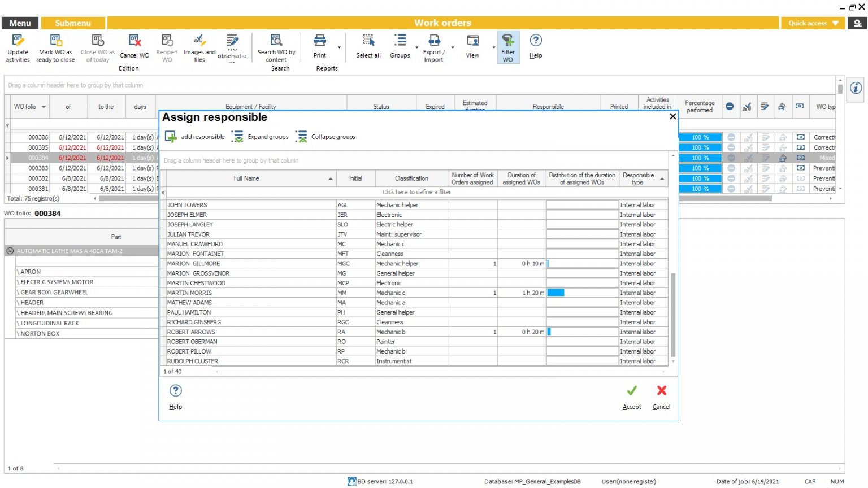Click the 'Click here to define a filter' row

[416, 192]
